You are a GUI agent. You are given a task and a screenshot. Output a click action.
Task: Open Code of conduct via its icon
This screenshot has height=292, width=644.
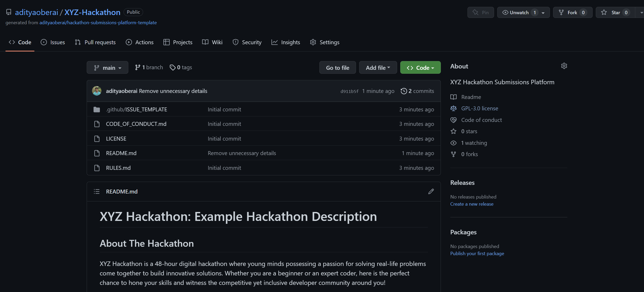pos(453,120)
